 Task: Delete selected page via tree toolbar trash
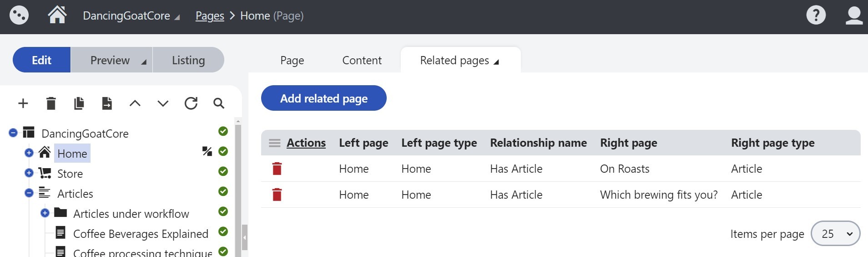pyautogui.click(x=51, y=103)
